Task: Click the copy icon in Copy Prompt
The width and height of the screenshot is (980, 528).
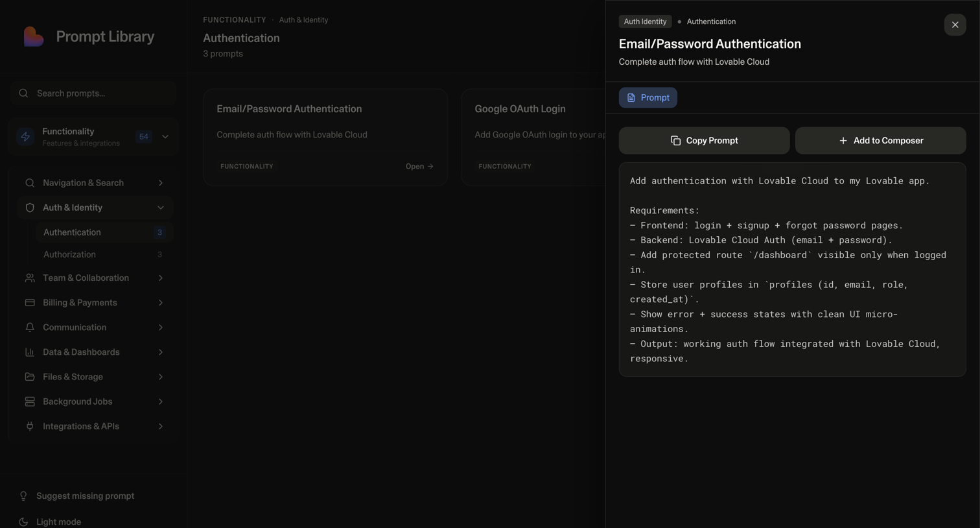Action: pos(675,141)
